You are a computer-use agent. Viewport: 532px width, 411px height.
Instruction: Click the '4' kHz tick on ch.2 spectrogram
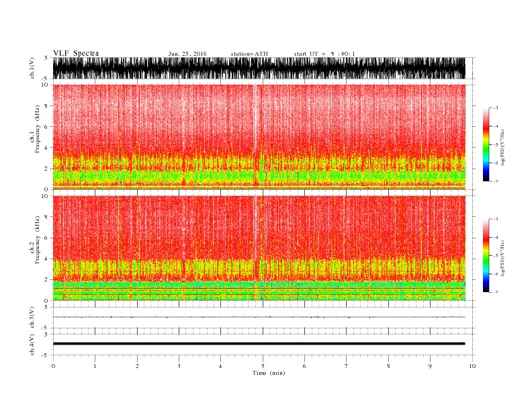pos(46,259)
